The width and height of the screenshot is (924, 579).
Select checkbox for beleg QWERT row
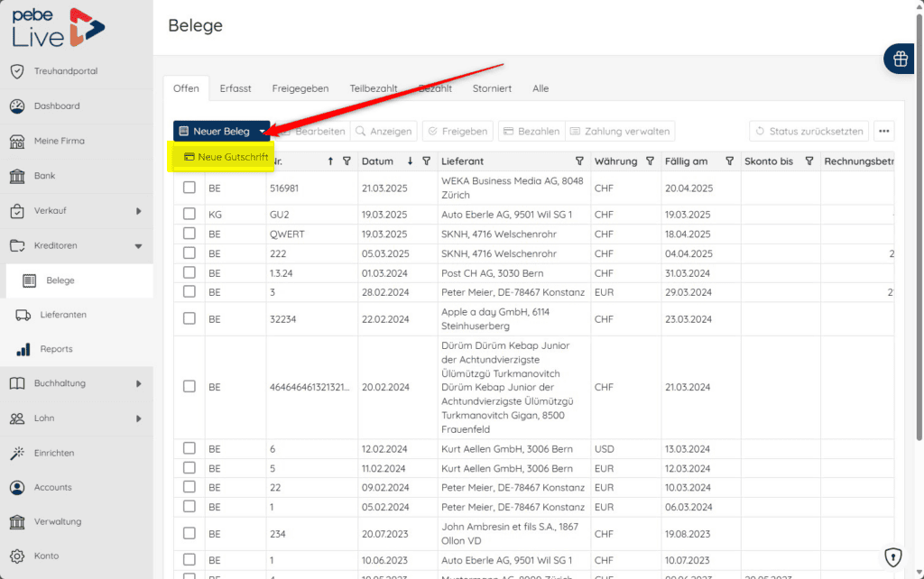[x=189, y=234]
